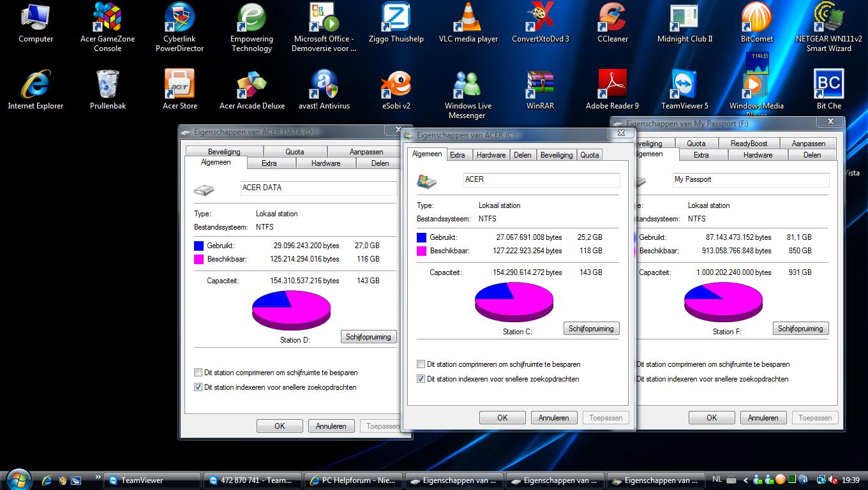Switch to Hardware tab in ACER (C:) window

(491, 155)
